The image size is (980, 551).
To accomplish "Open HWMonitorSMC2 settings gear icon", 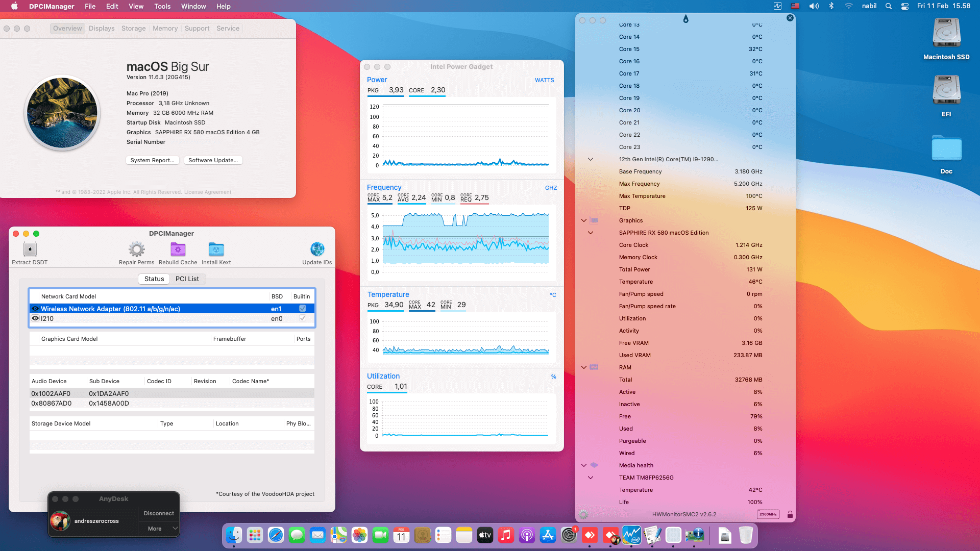I will click(x=583, y=514).
